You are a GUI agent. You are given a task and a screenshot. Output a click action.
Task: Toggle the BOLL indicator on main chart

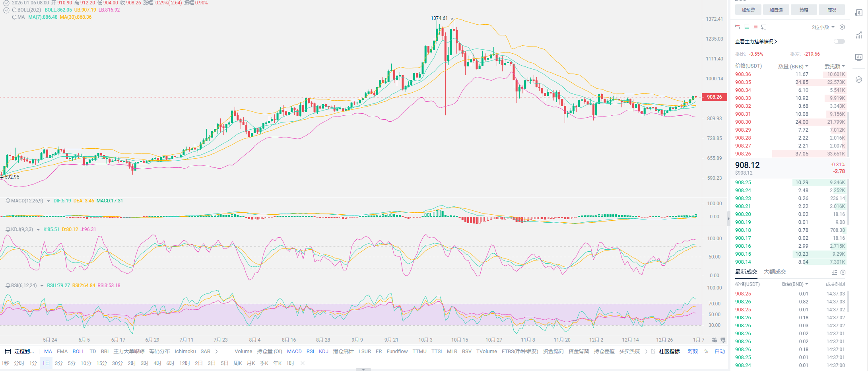coord(78,352)
